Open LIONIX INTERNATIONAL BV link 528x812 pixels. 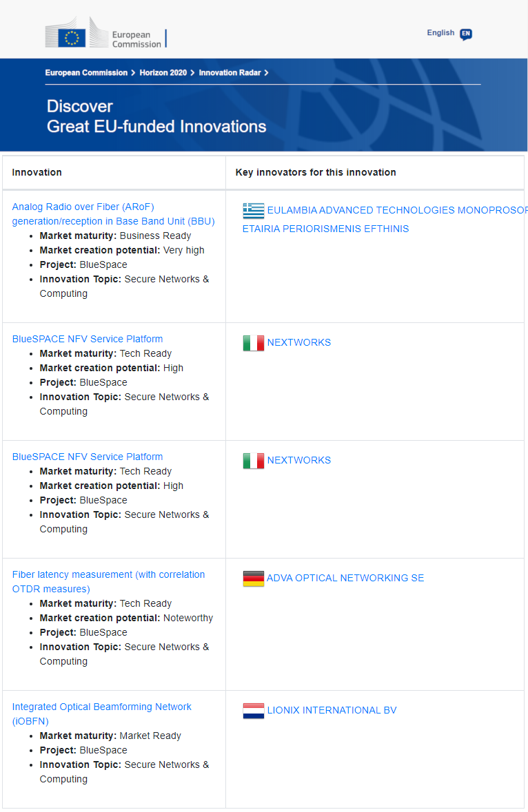332,710
